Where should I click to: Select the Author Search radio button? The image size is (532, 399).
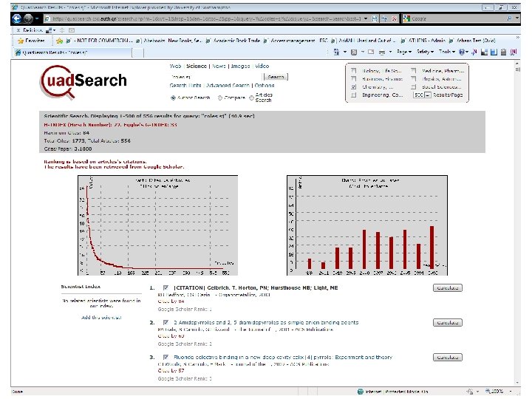(173, 98)
